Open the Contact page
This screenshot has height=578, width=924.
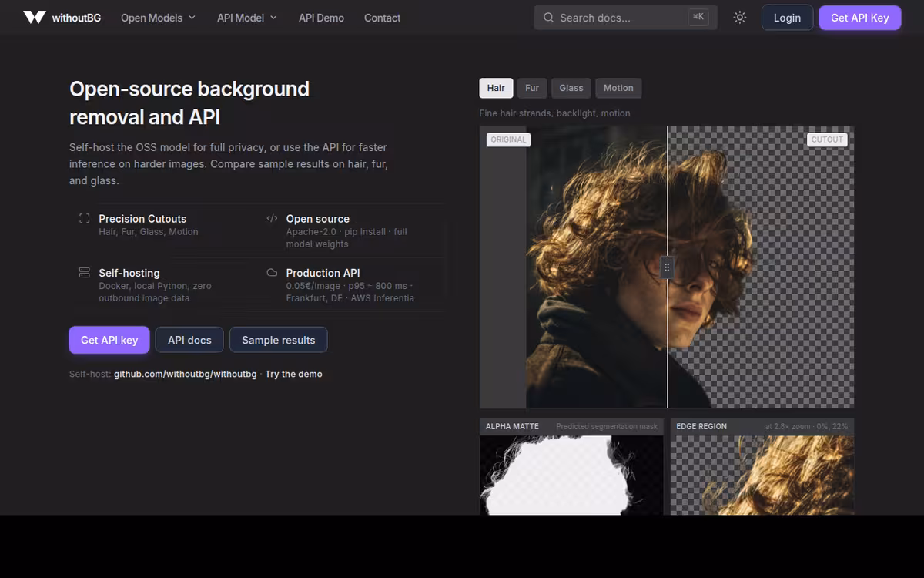coord(382,17)
